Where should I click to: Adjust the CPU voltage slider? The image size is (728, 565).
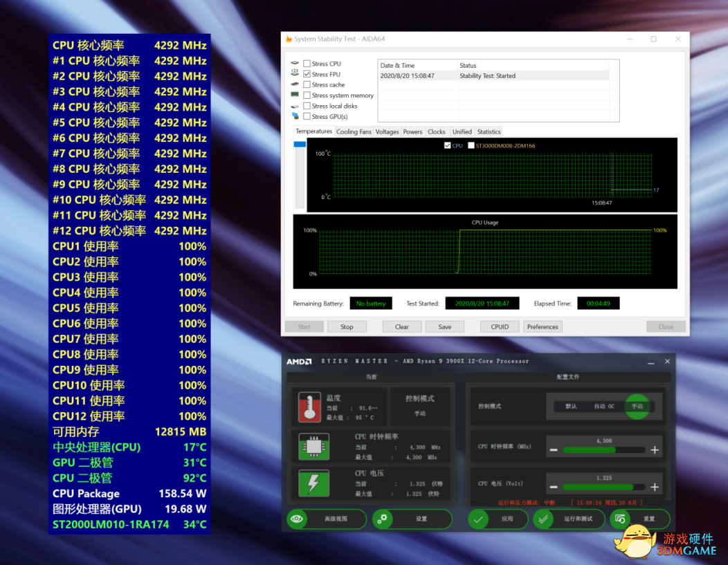604,487
